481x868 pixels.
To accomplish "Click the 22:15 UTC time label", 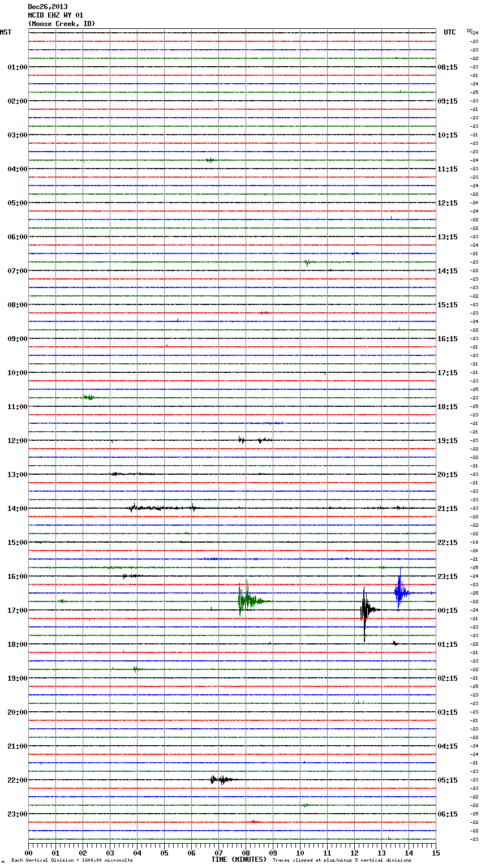I will point(448,543).
